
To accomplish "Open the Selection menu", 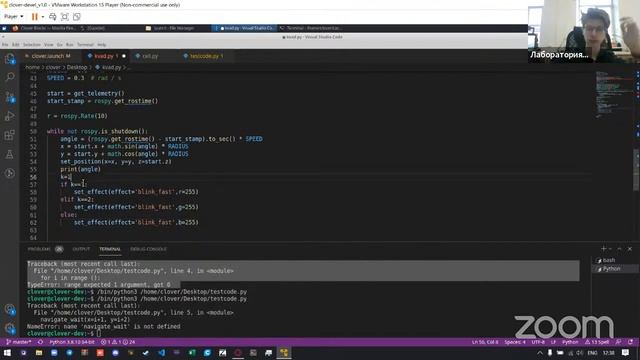I will 31,44.
